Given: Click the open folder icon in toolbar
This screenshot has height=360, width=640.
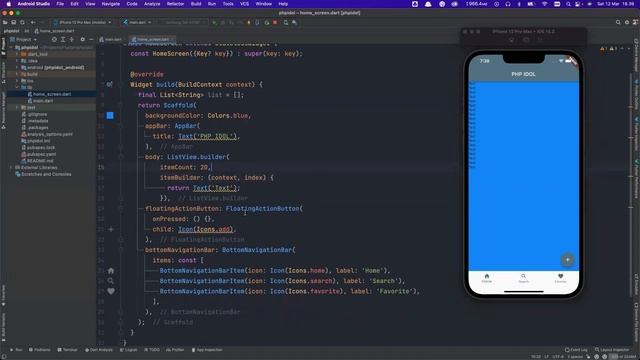Looking at the screenshot, I should 5,22.
